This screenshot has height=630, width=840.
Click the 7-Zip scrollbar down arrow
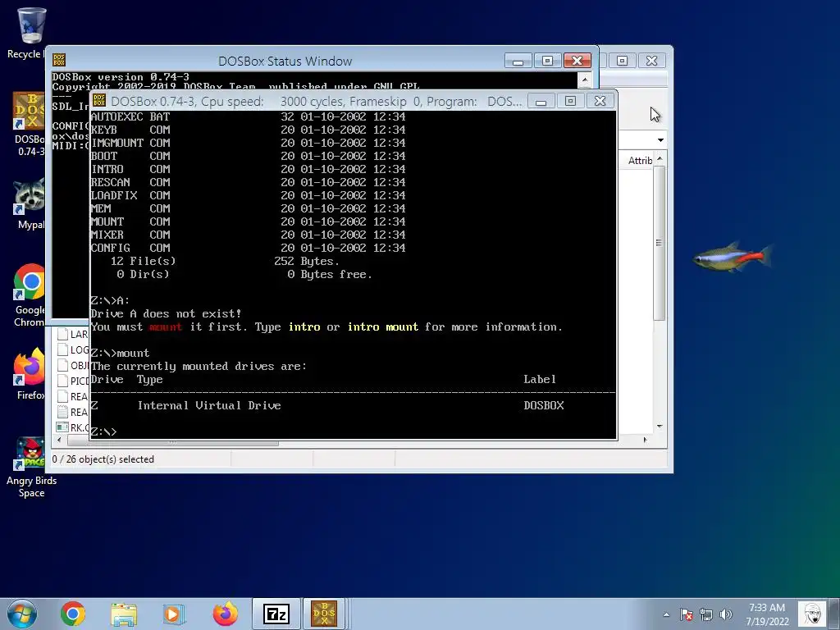pyautogui.click(x=660, y=427)
